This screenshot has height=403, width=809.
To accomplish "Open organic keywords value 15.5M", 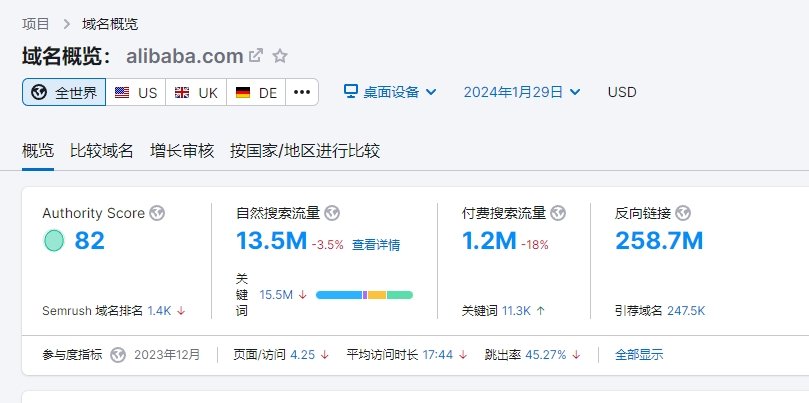I will click(276, 295).
